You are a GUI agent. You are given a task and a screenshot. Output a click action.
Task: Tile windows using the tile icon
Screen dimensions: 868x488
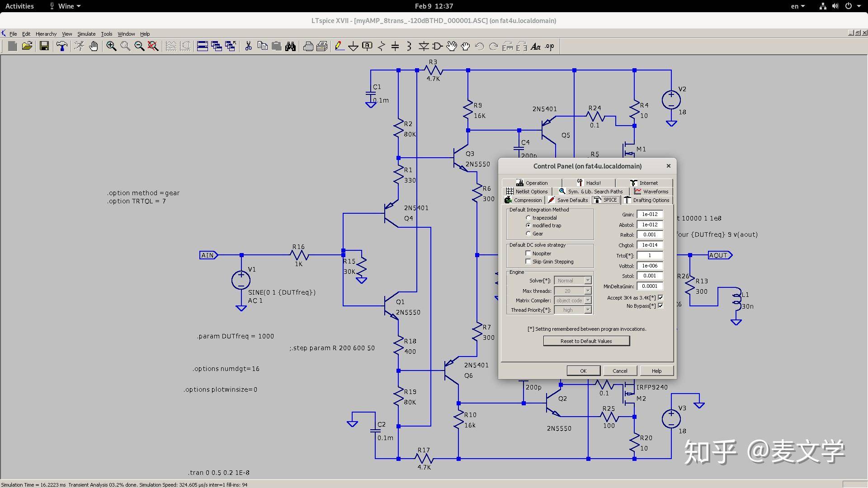coord(203,46)
